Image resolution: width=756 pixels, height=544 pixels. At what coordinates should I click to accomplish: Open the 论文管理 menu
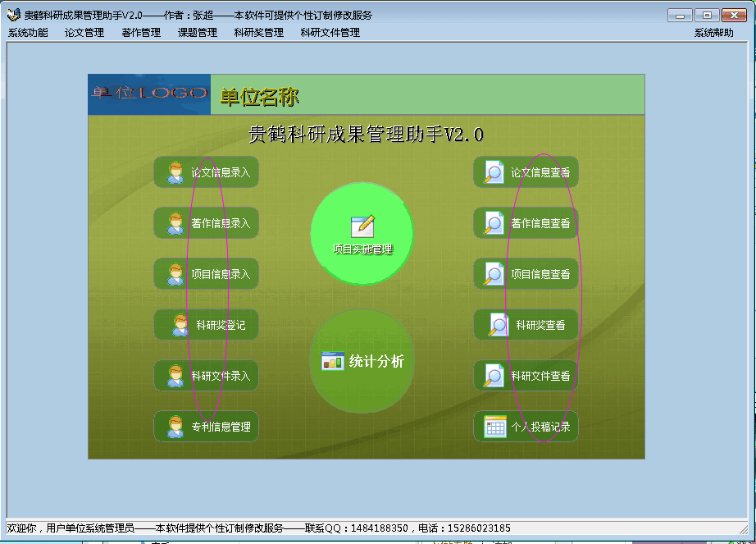click(x=84, y=33)
